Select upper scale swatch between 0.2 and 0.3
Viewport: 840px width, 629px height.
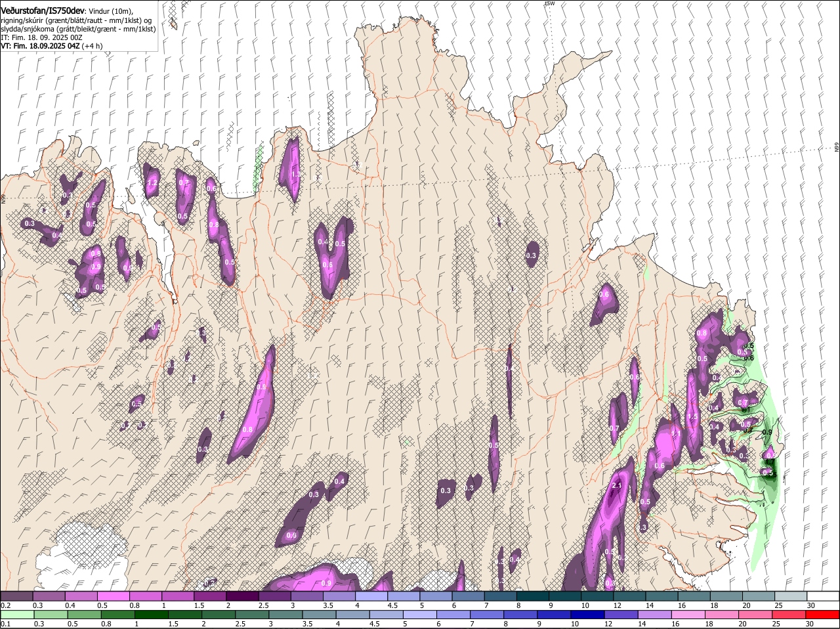click(16, 596)
